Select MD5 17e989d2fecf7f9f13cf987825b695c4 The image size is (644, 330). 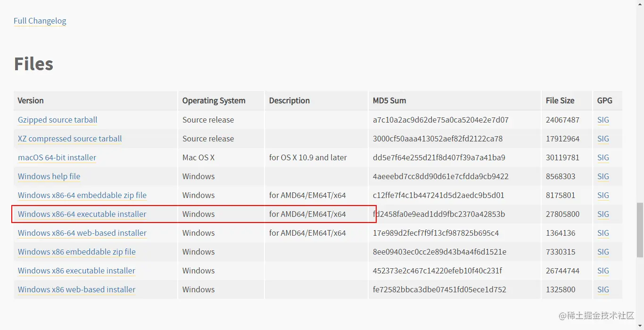pyautogui.click(x=436, y=233)
